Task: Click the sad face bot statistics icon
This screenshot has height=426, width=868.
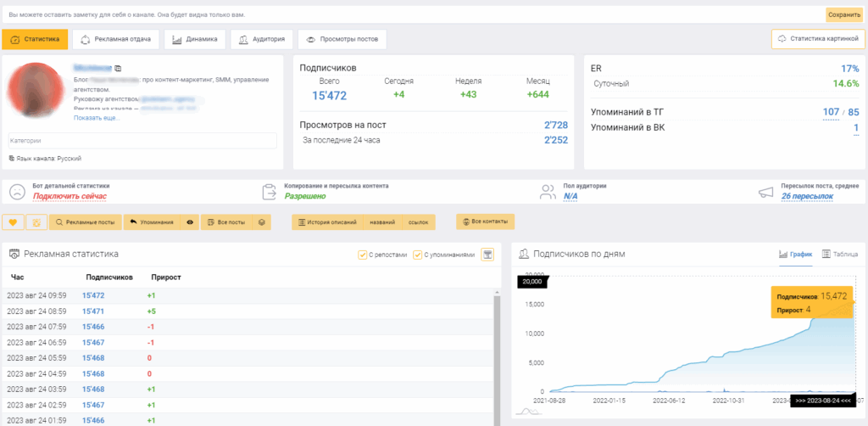Action: 15,192
